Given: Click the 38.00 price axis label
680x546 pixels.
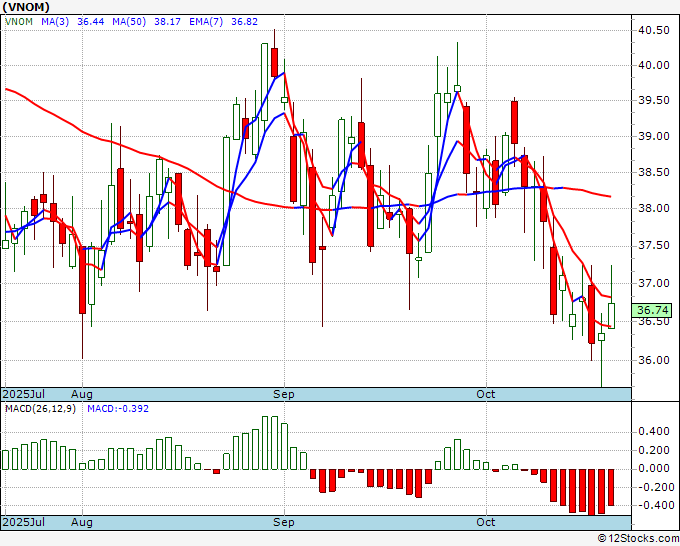Looking at the screenshot, I should click(654, 209).
